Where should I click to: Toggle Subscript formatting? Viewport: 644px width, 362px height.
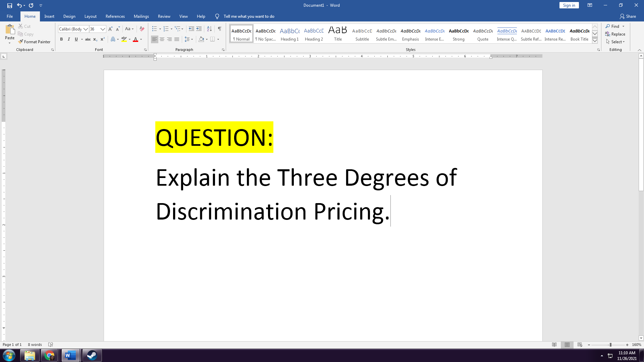[95, 40]
